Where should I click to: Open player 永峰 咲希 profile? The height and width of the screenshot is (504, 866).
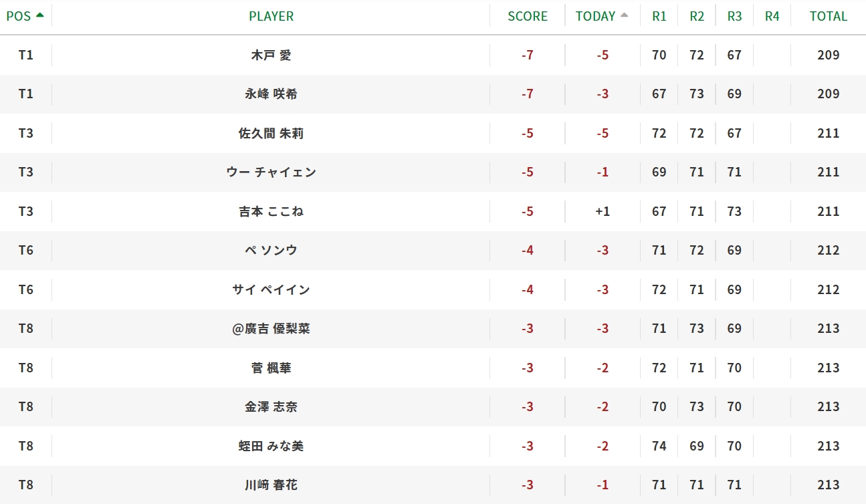click(x=271, y=94)
